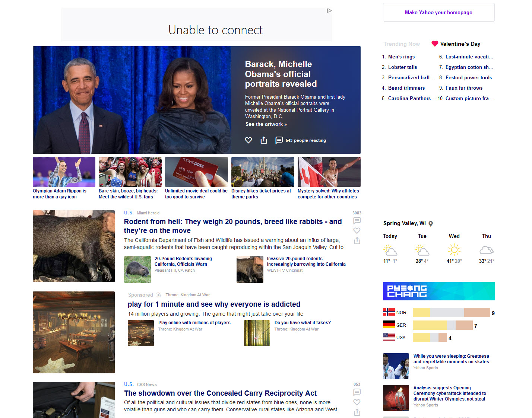532x418 pixels.
Task: Click Wednesday's sunny weather icon
Action: (454, 250)
